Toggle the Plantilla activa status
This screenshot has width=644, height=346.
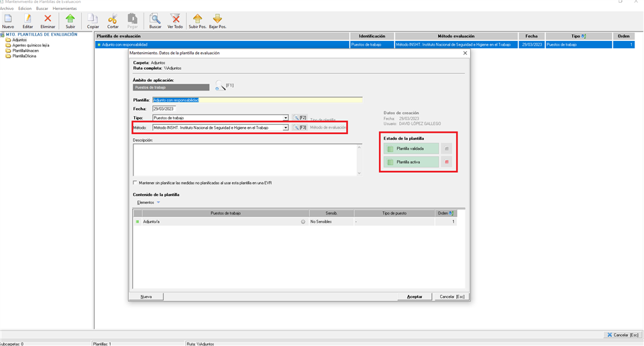click(x=411, y=162)
